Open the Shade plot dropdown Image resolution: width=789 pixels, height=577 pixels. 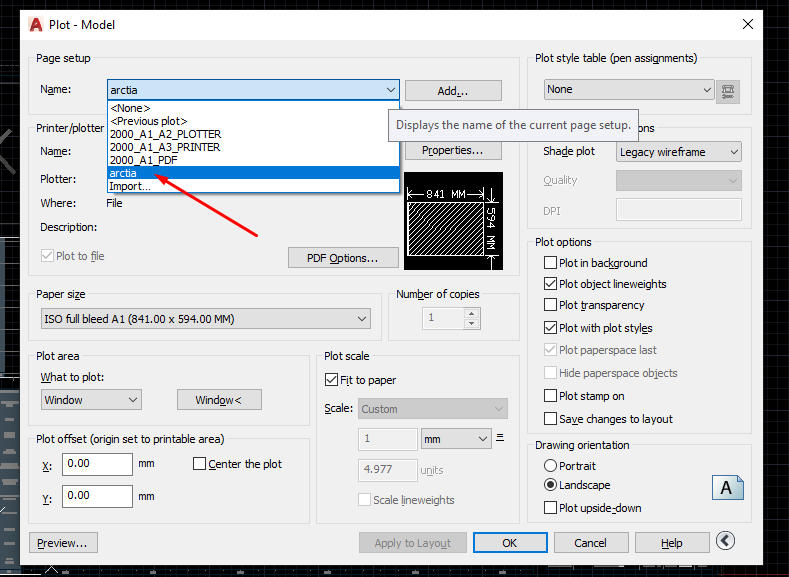coord(678,152)
